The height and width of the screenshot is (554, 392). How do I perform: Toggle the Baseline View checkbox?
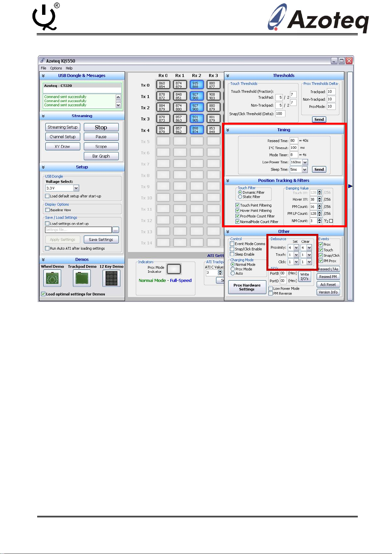[x=47, y=210]
